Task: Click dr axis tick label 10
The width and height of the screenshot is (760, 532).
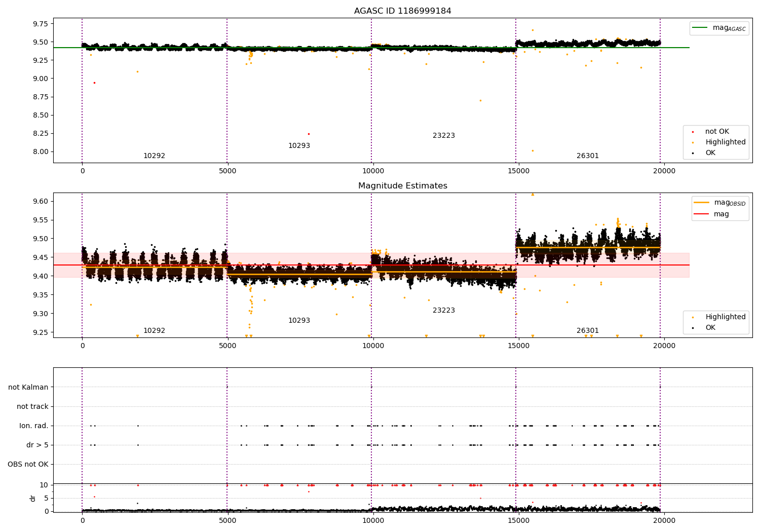Action: coord(44,485)
